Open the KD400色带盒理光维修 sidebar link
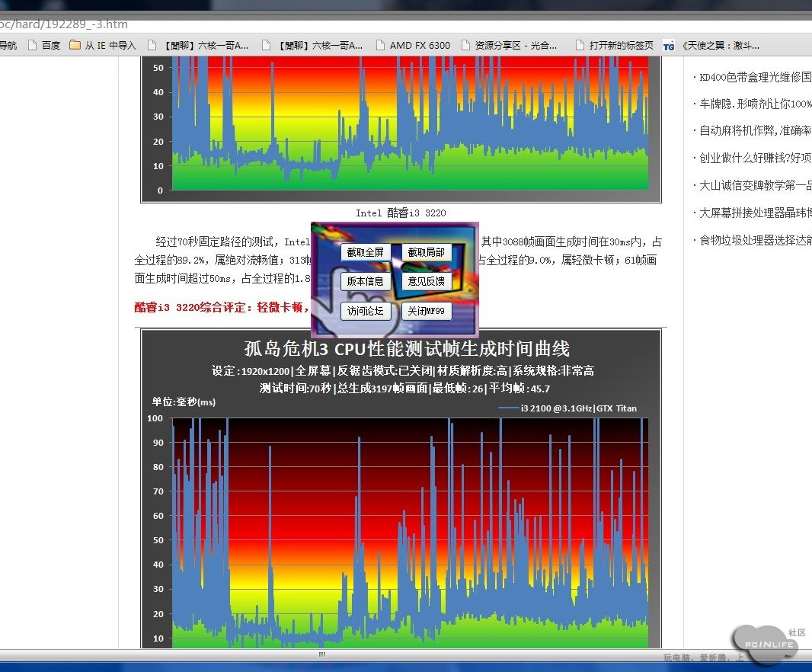 point(755,77)
